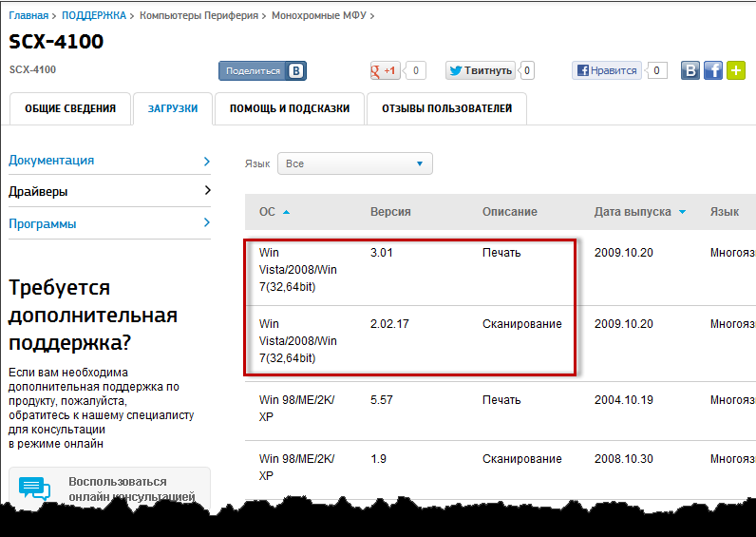The height and width of the screenshot is (537, 756).
Task: Click Win 98/ME/2K/XP in 5.57 row
Action: click(296, 408)
